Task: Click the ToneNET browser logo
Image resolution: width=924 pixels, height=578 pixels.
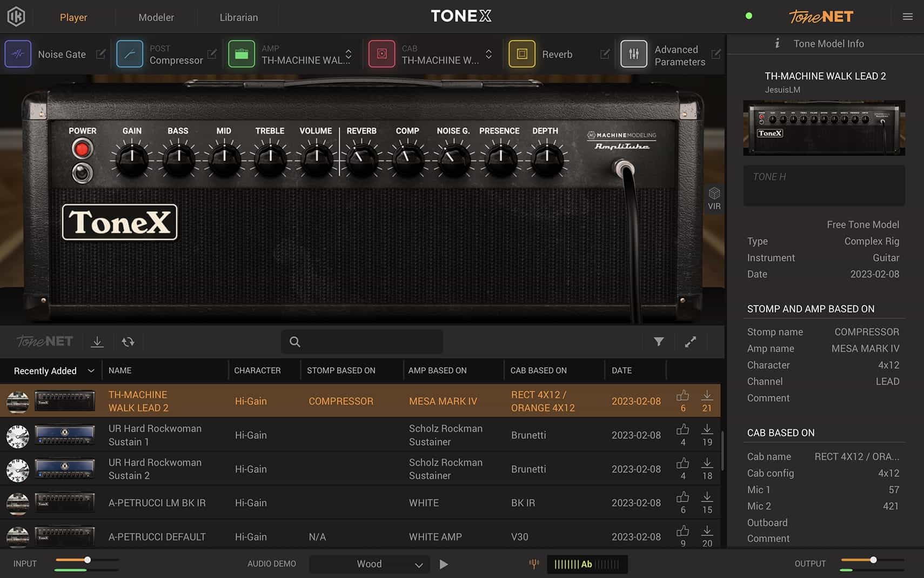Action: pos(45,341)
